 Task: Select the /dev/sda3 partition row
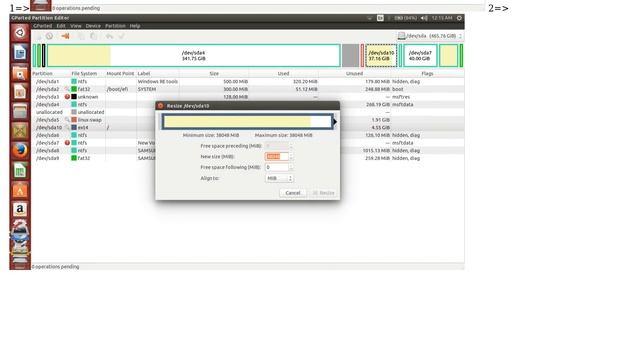click(x=248, y=97)
